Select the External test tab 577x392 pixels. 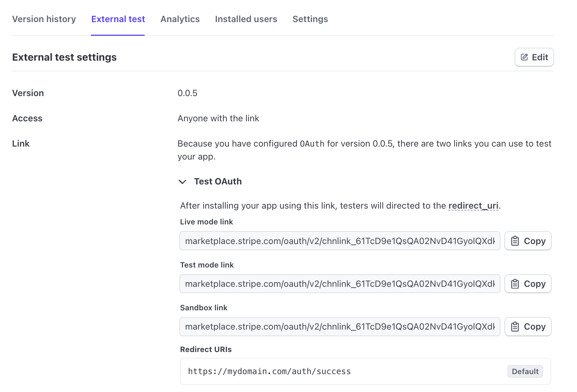[x=118, y=19]
